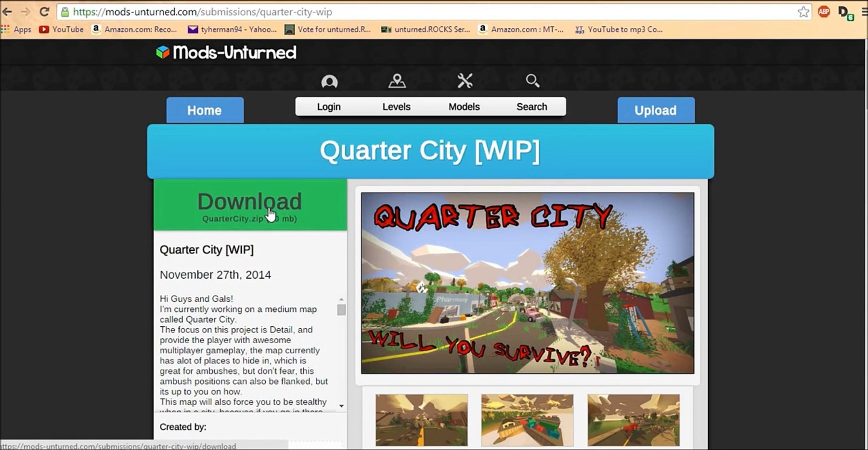Reload the page in the browser
The width and height of the screenshot is (868, 450).
point(44,12)
